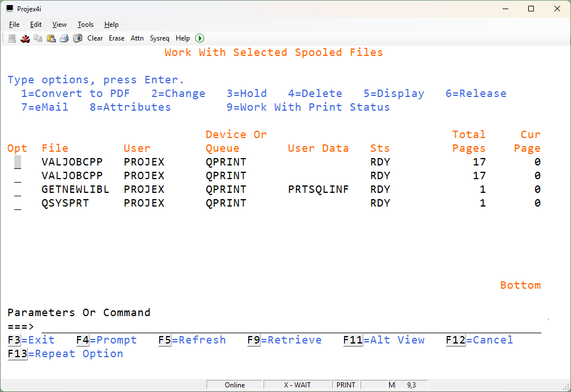Click the Work With Selected Spooled Files title

tap(274, 52)
